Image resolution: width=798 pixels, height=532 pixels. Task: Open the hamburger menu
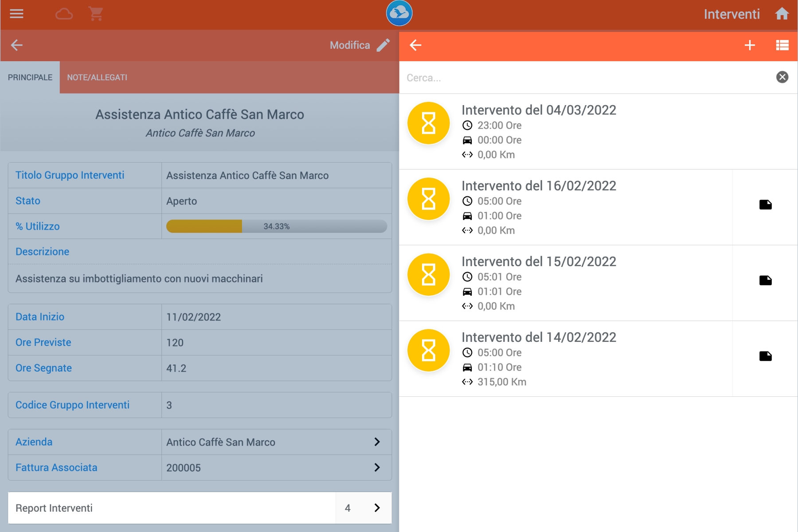coord(16,14)
